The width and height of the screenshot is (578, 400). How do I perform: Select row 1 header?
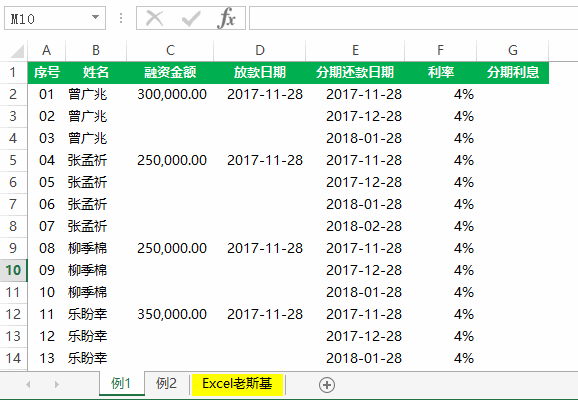(x=13, y=72)
